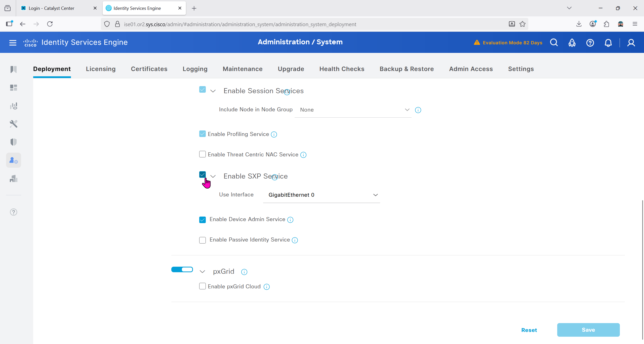Click the bookmarks icon in left sidebar
The height and width of the screenshot is (344, 644).
(14, 69)
